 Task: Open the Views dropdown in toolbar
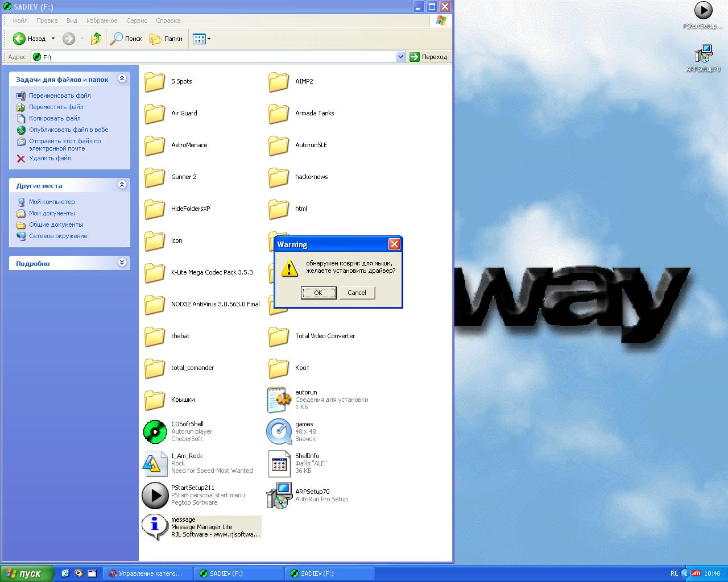202,39
